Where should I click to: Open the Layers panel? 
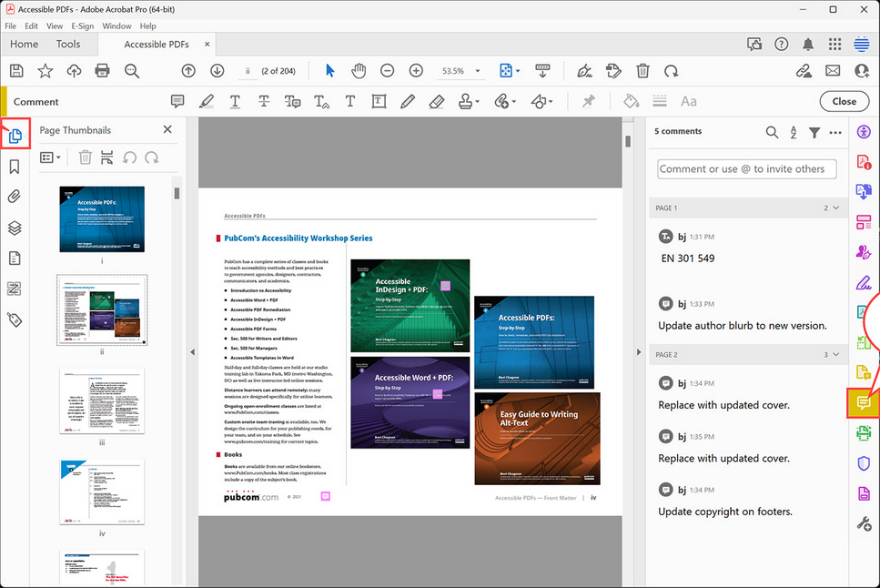click(x=15, y=228)
